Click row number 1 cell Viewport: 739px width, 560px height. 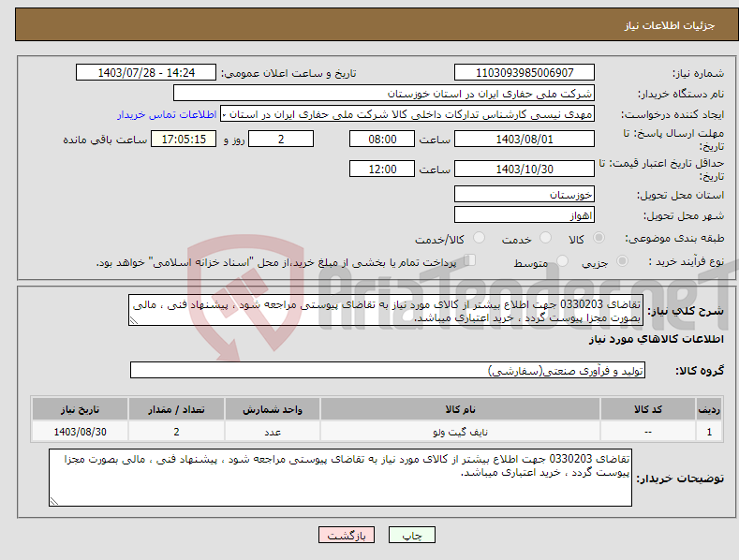(709, 432)
